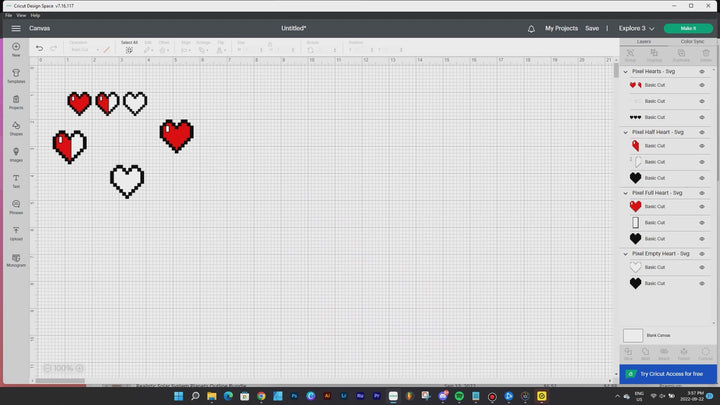Open the notifications bell
The width and height of the screenshot is (720, 405).
(531, 29)
